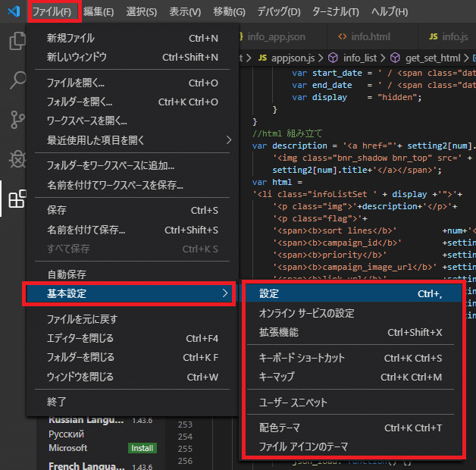Click the JS icon before appjson.js breadcrumb
Screen dimensions: 476x470
point(262,58)
